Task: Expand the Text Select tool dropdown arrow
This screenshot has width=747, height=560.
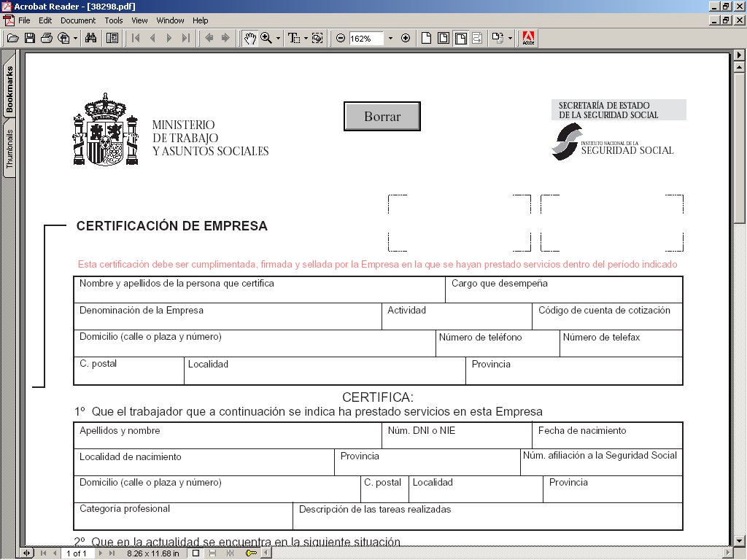Action: [306, 38]
